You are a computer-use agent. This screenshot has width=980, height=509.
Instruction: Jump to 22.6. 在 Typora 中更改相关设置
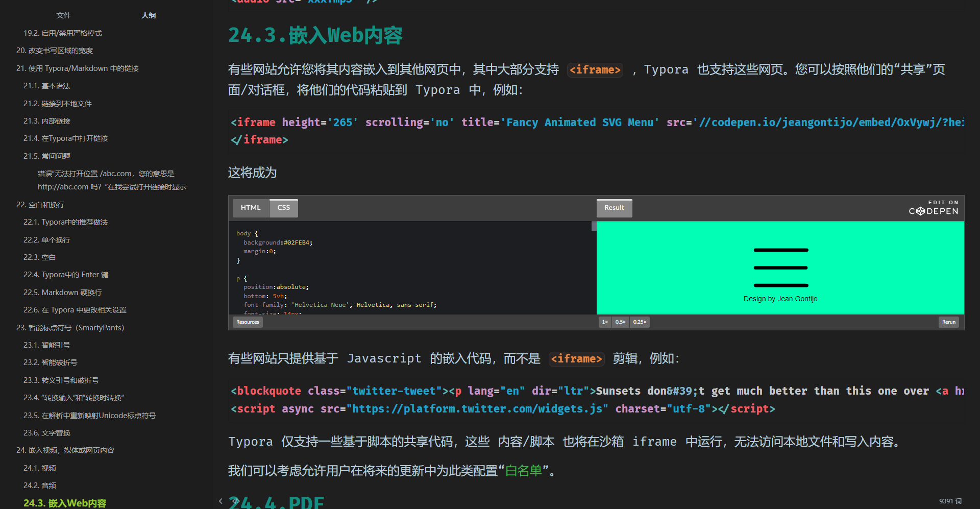point(75,310)
